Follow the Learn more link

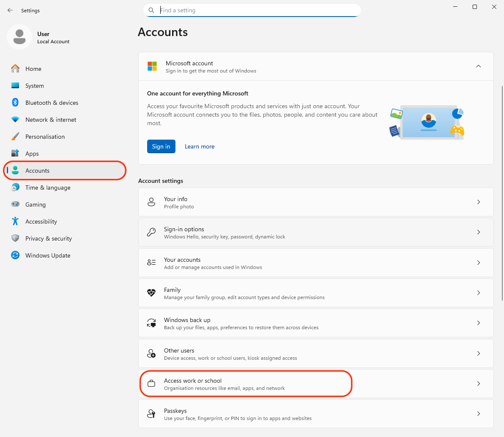pyautogui.click(x=199, y=147)
